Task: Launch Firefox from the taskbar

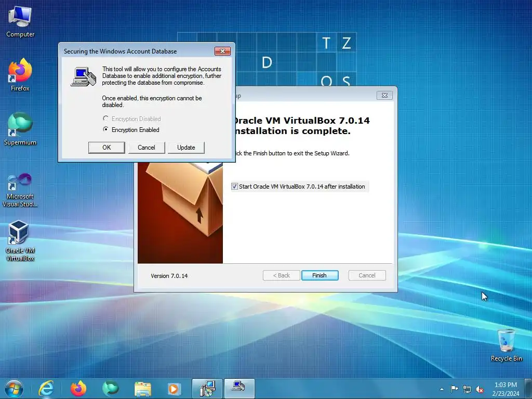Action: [78, 389]
